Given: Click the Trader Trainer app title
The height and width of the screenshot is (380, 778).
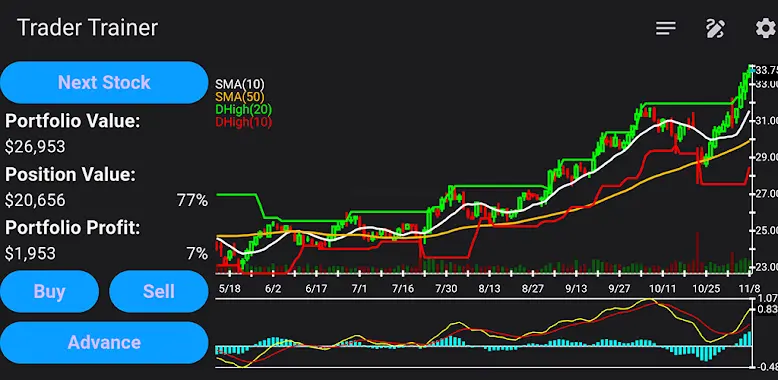Looking at the screenshot, I should coord(88,28).
